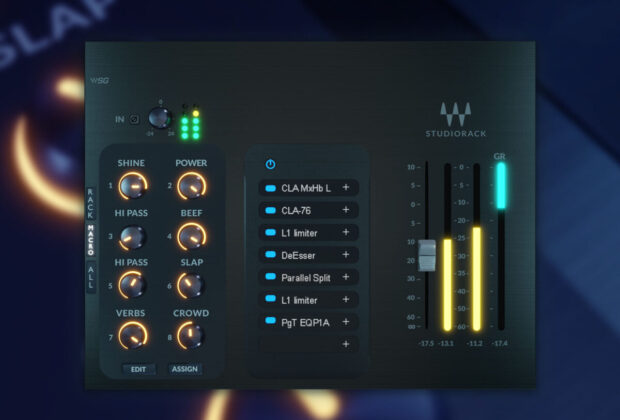Click the HI PASS macro knob 5
Screen dimensions: 620x420
[x=132, y=285]
